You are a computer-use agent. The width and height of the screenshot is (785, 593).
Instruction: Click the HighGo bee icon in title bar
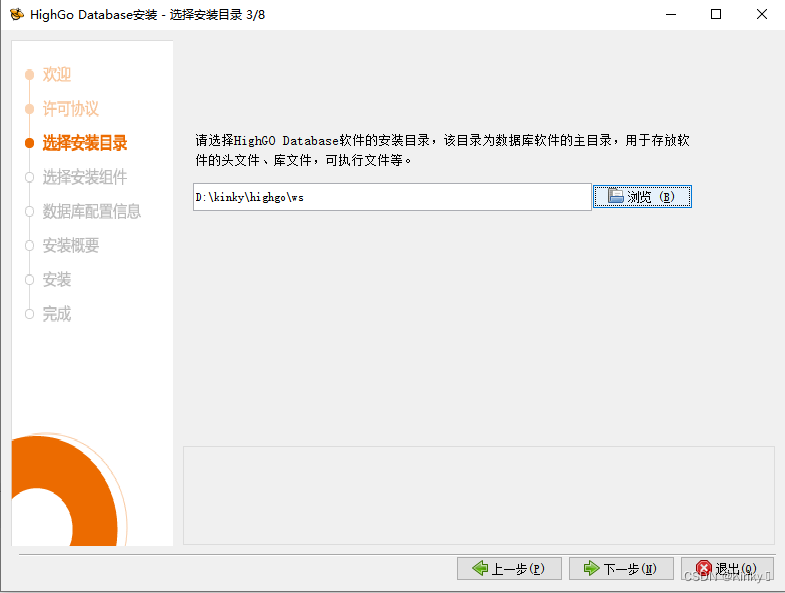[17, 15]
